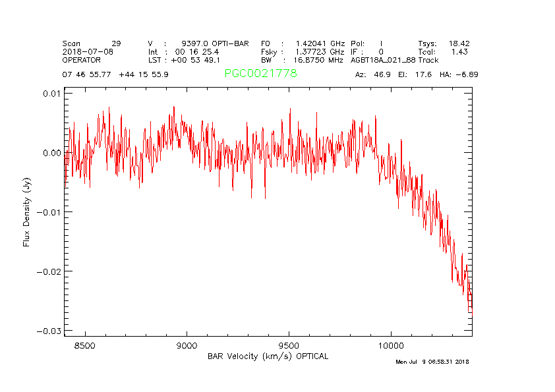Screen dimensions: 555x392
Task: Click the HA: -6.89 hour angle text
Action: (459, 74)
